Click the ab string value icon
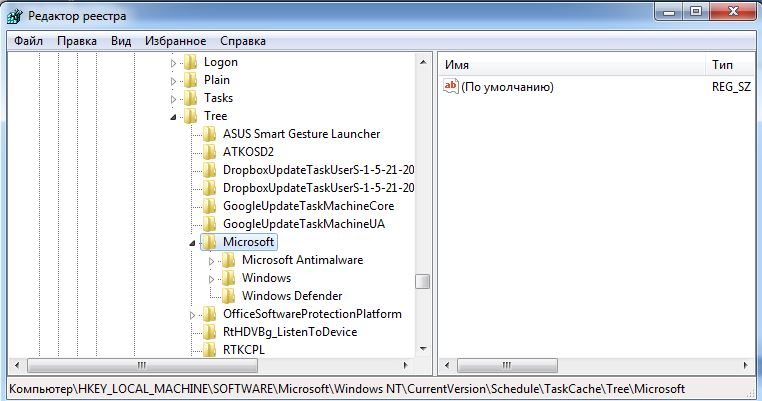 point(450,87)
